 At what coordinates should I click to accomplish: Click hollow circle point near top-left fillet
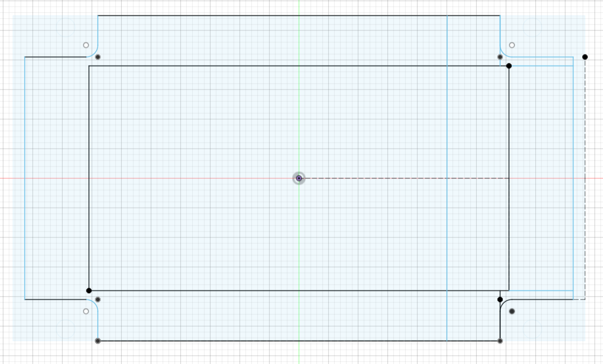[86, 45]
